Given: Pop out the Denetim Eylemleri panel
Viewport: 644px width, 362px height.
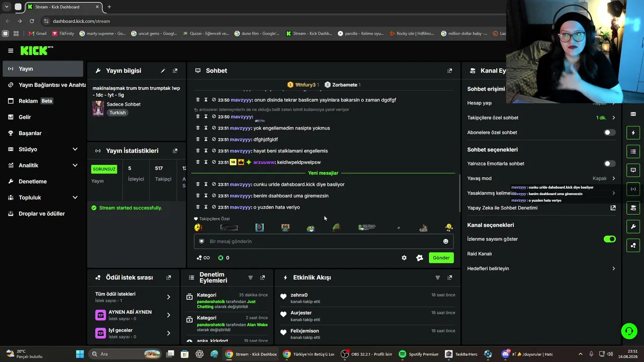Looking at the screenshot, I should click(x=263, y=278).
